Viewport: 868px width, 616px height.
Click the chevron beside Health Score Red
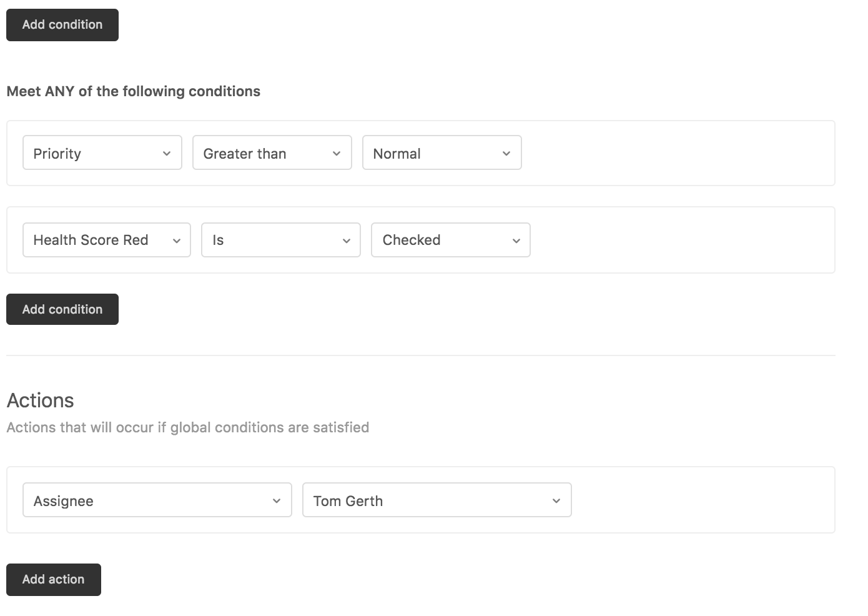pos(177,241)
